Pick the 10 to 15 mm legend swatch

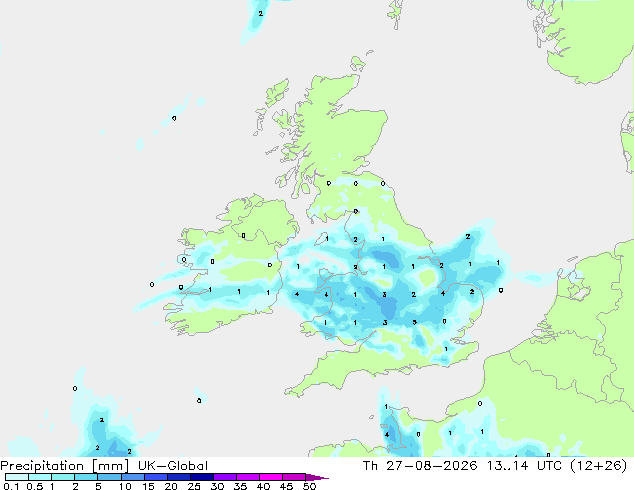pyautogui.click(x=132, y=477)
